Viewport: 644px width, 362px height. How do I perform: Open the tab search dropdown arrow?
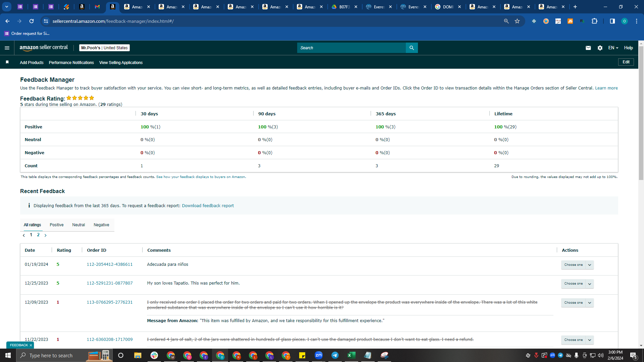(7, 7)
